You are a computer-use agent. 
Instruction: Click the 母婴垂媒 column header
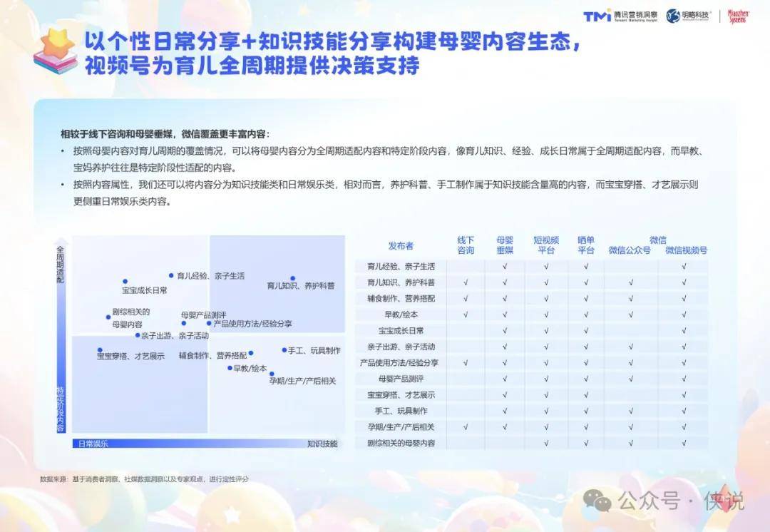click(x=505, y=245)
